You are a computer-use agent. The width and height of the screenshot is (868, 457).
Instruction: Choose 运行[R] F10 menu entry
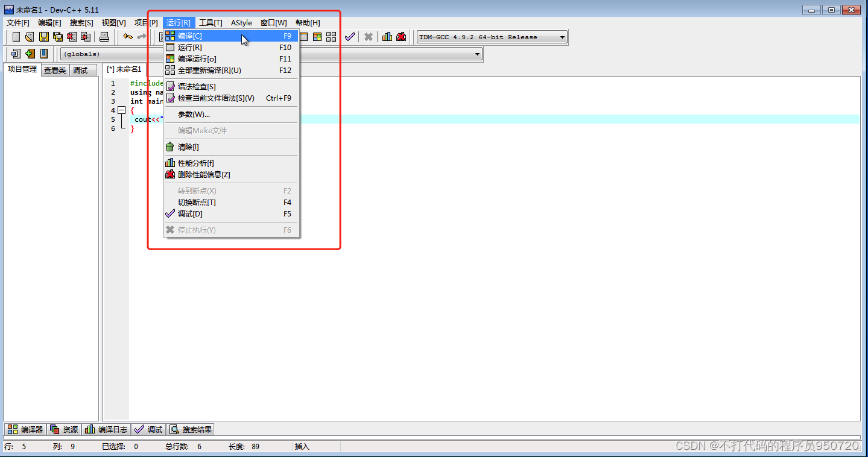pos(232,47)
